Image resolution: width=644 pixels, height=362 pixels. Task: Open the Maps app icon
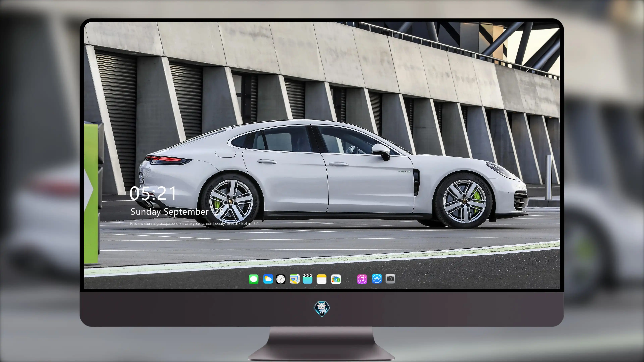point(294,279)
